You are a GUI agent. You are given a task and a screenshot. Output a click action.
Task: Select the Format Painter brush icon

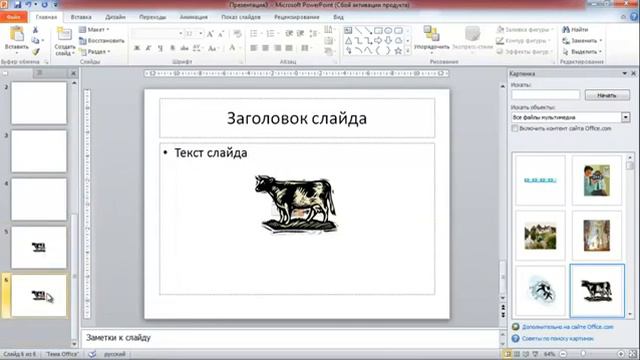pyautogui.click(x=36, y=51)
